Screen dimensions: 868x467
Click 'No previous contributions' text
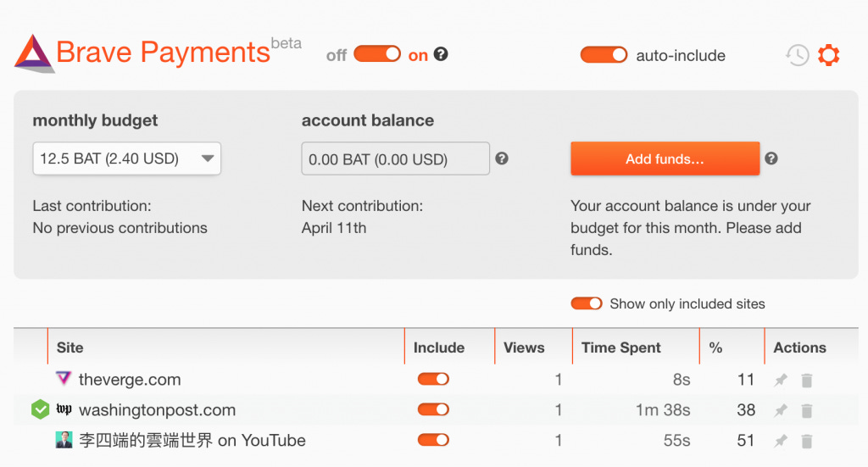120,228
